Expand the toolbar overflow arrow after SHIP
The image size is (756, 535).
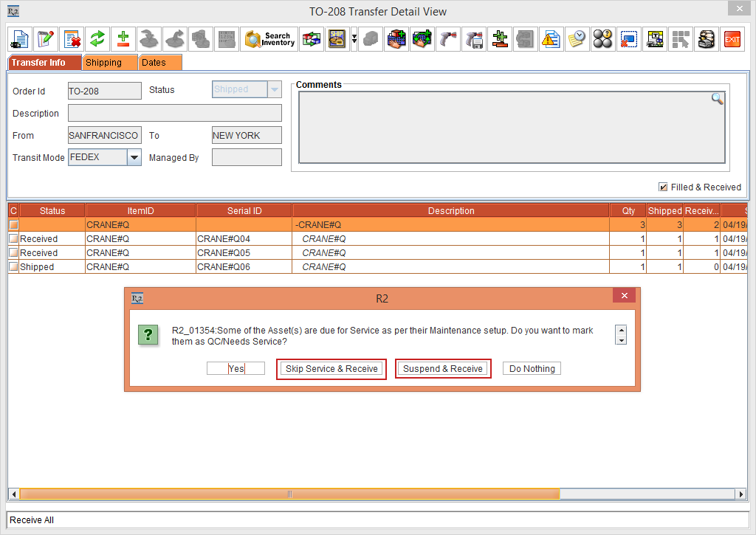pyautogui.click(x=354, y=39)
